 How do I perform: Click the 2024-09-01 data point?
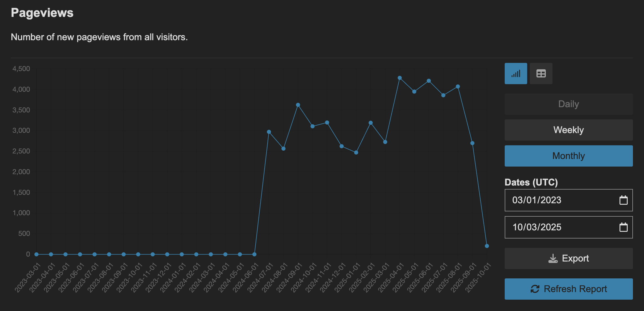pos(298,105)
